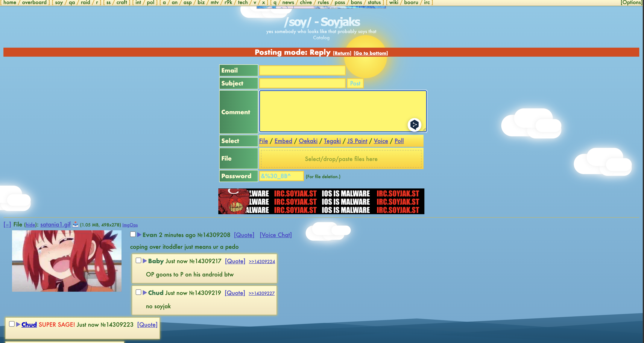Click the Voice Chat link on Evan's post
This screenshot has height=343, width=644.
click(275, 235)
